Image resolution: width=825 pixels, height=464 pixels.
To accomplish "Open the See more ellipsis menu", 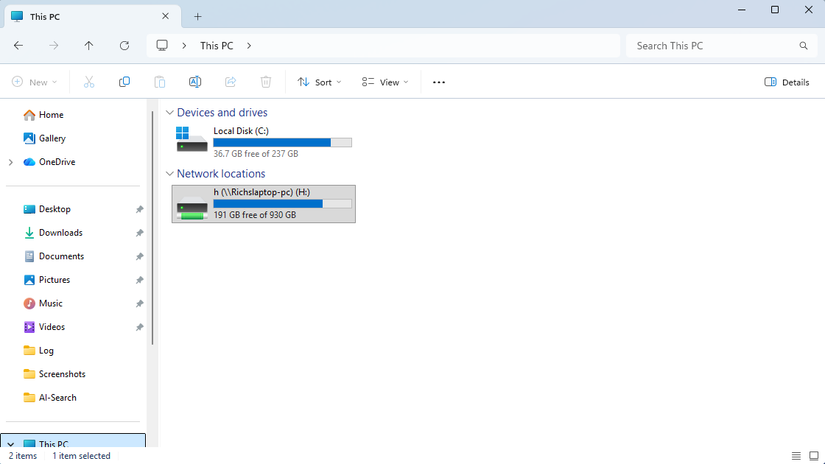I will click(439, 82).
